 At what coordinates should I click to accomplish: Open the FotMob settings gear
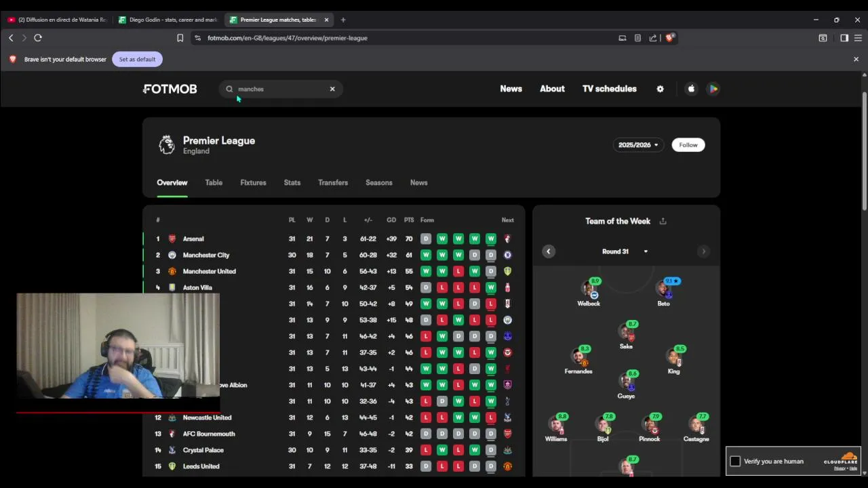[660, 89]
